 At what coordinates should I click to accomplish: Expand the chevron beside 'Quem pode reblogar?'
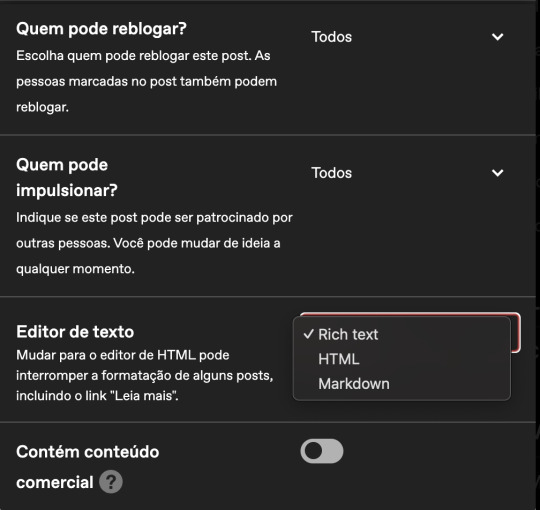click(497, 37)
